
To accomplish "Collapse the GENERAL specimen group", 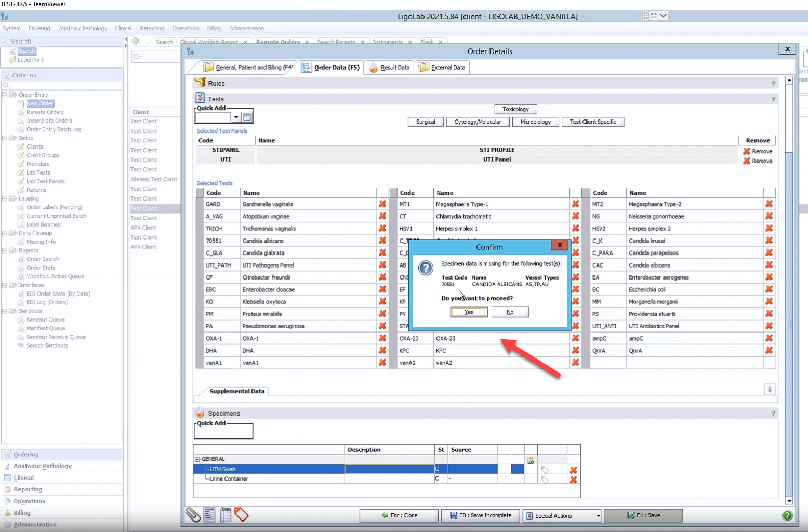I will pyautogui.click(x=197, y=459).
